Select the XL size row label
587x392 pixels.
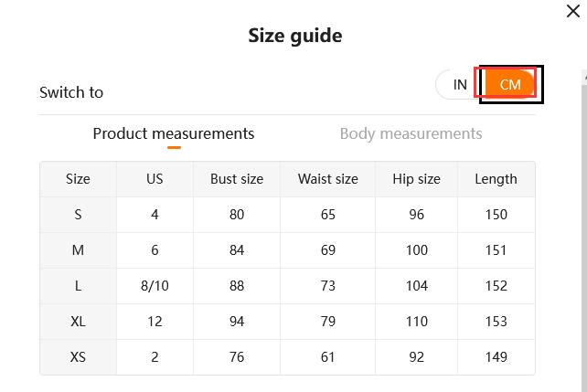pyautogui.click(x=79, y=322)
